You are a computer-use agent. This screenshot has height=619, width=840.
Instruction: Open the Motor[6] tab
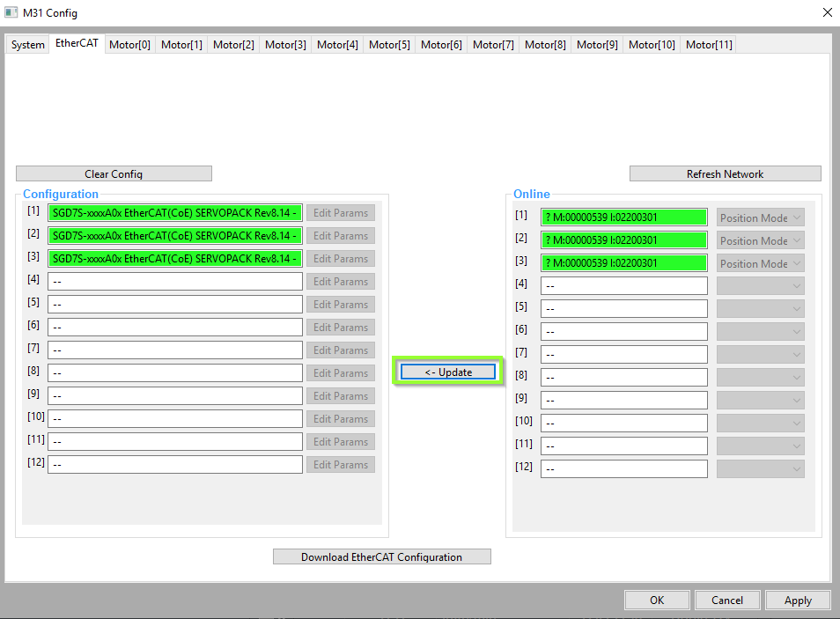[x=441, y=45]
